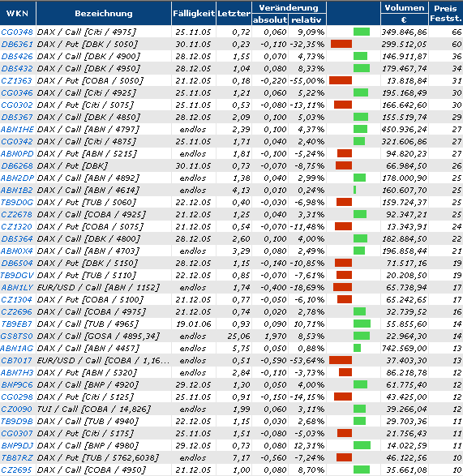Open the DB6268 warrant link
The image size is (463, 476).
[x=17, y=165]
